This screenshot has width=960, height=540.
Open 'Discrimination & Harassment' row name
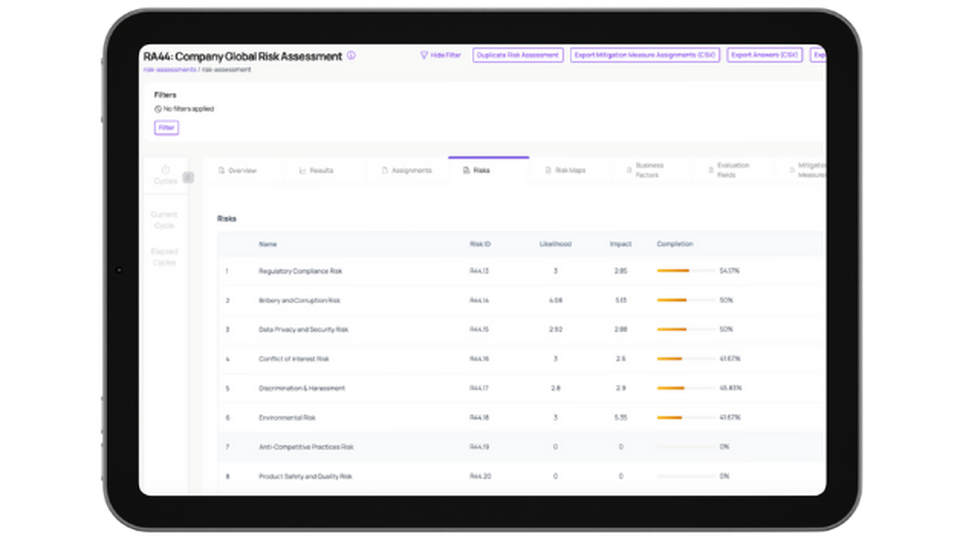click(302, 389)
